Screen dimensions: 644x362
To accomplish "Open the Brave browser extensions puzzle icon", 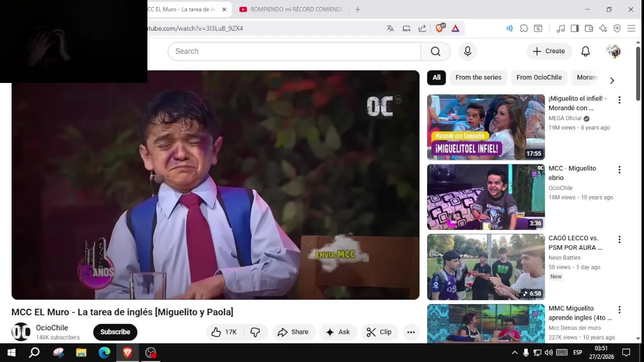I will (x=524, y=29).
